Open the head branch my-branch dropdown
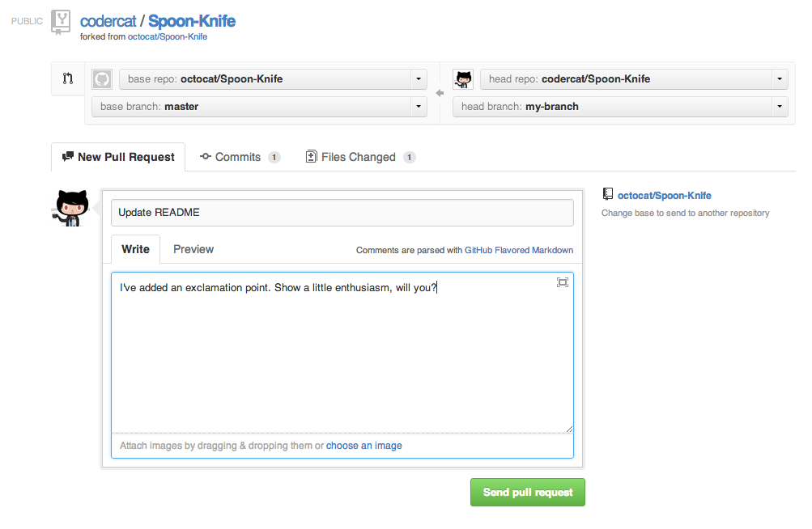 778,106
